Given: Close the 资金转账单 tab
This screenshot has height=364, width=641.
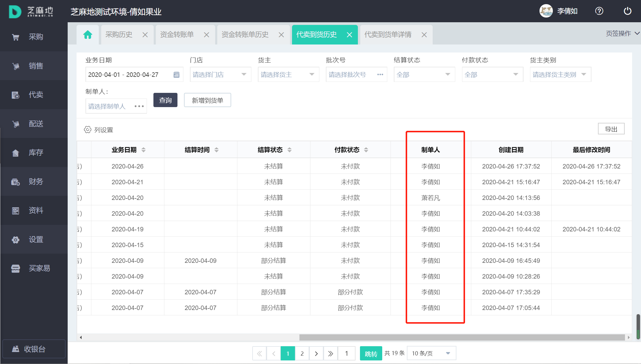Looking at the screenshot, I should 207,35.
